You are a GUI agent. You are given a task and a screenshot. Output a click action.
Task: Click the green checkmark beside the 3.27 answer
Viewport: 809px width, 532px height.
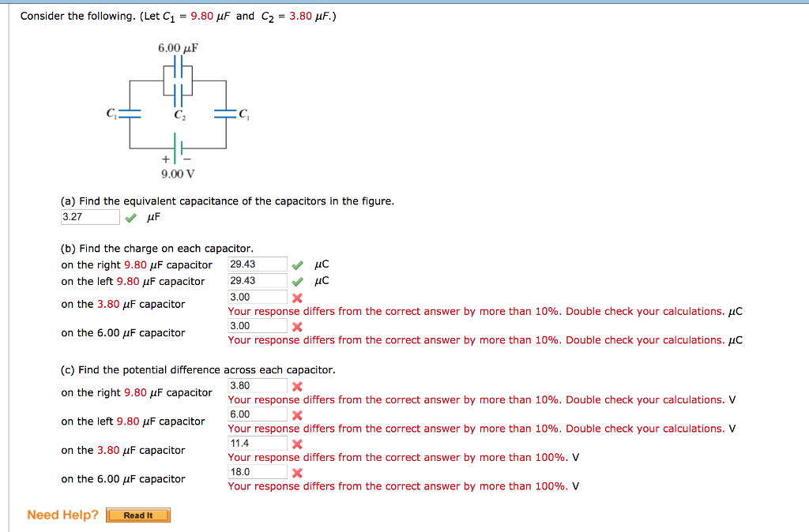(130, 216)
